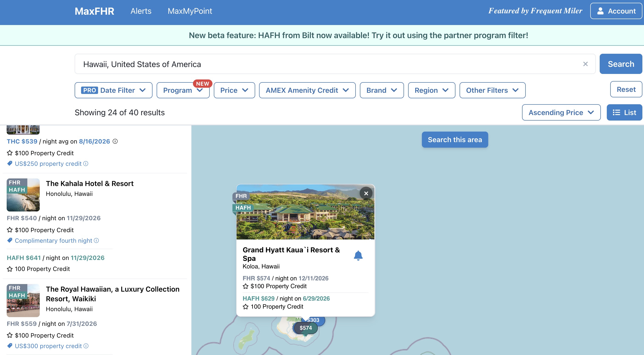
Task: Open the Alerts navigation item
Action: click(141, 11)
